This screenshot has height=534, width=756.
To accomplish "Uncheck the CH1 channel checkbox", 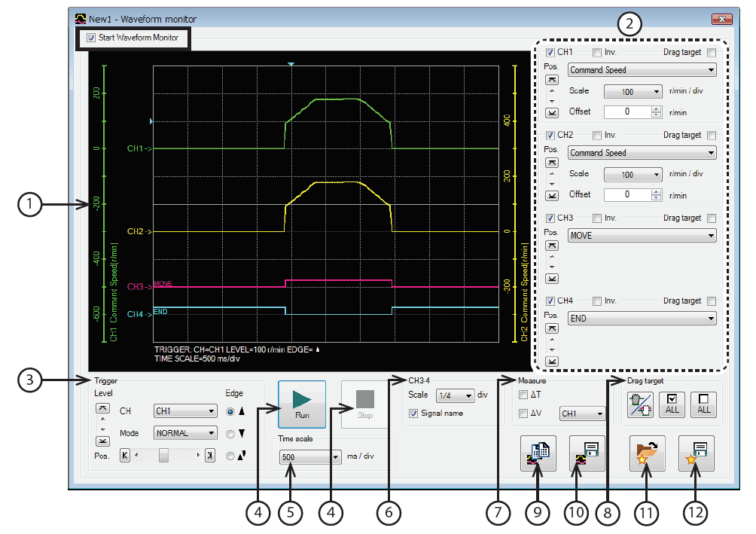I will pyautogui.click(x=550, y=52).
